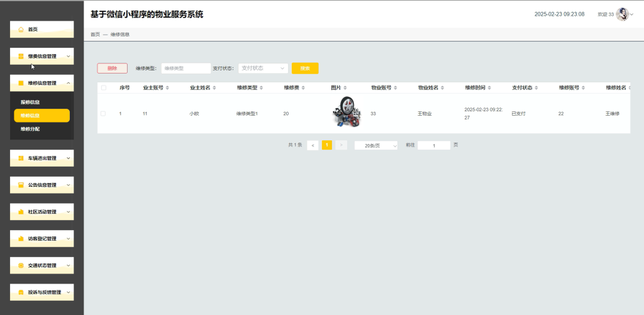Screen dimensions: 644x315
Task: Click cell text 维修类型1
Action: [247, 114]
